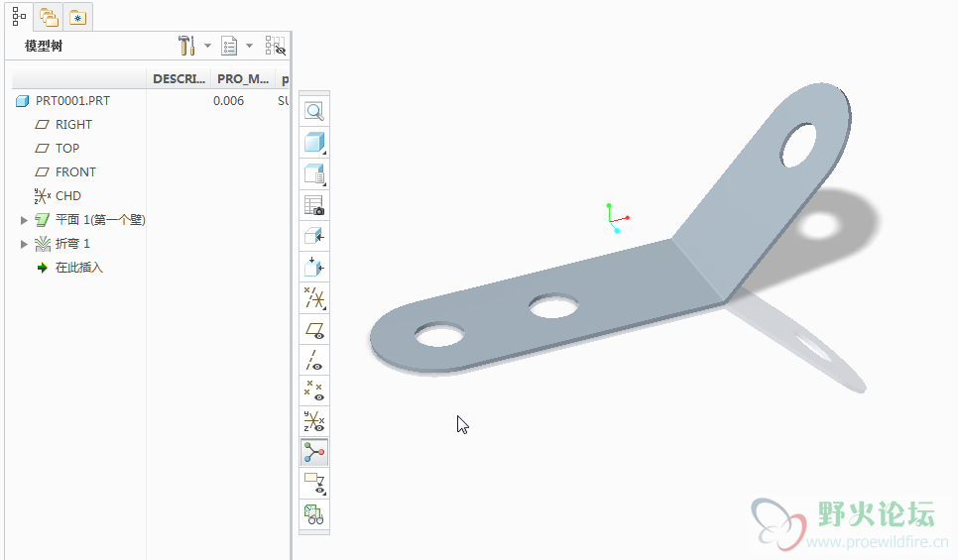Click the hole in the bent flange
This screenshot has width=958, height=560.
798,146
